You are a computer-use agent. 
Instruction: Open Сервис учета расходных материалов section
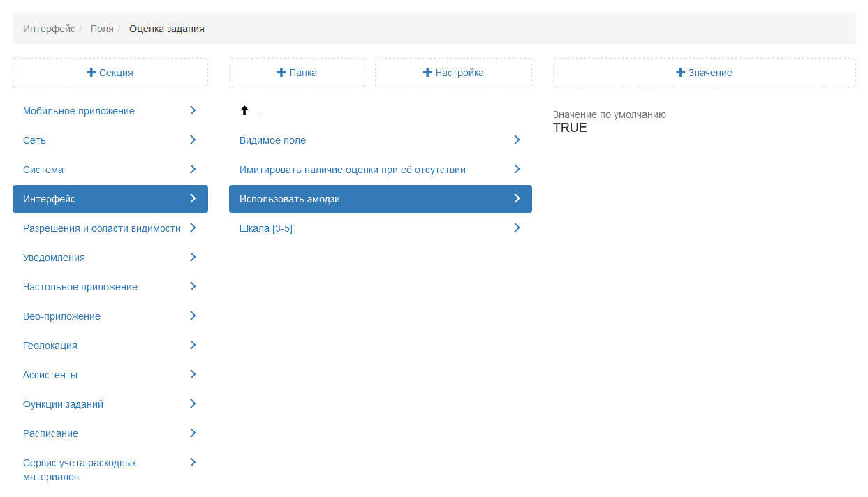80,470
